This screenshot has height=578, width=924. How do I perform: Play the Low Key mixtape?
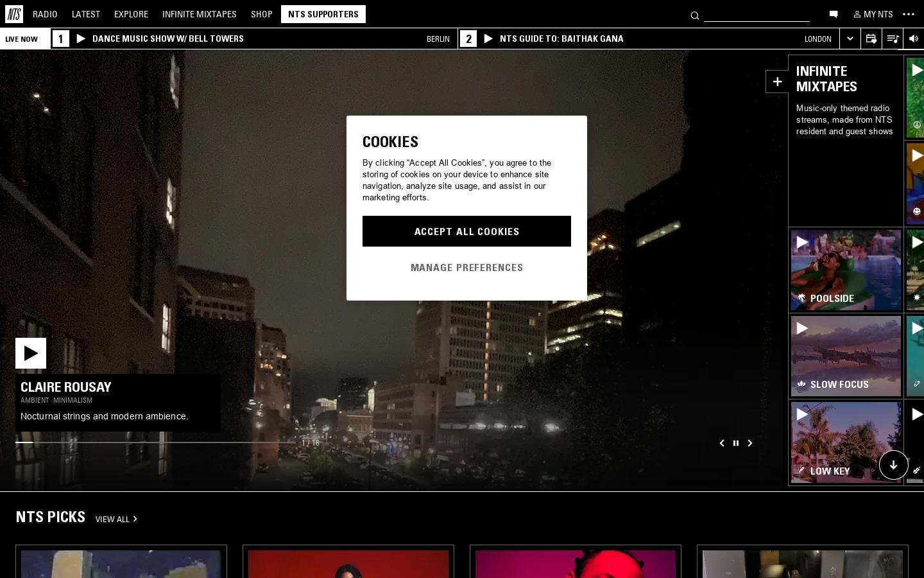tap(802, 415)
